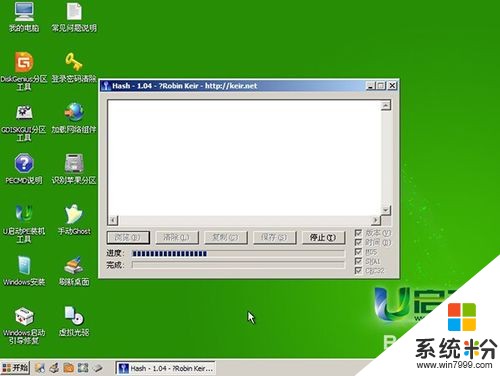Select the Hash taskbar window entry
Image resolution: width=500 pixels, height=376 pixels.
(165, 368)
